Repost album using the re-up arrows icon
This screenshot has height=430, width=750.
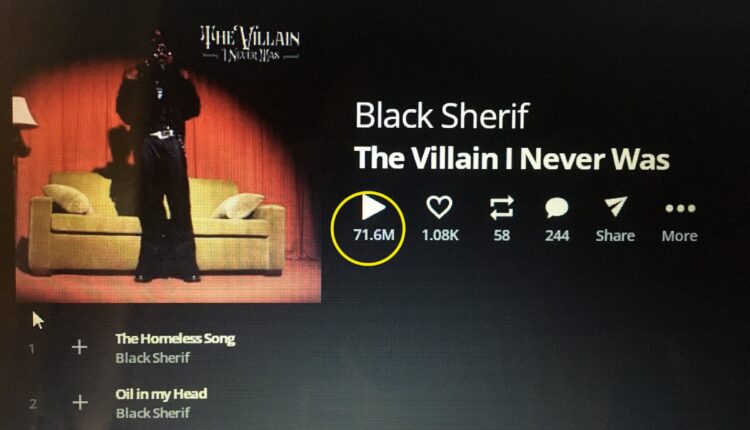501,208
